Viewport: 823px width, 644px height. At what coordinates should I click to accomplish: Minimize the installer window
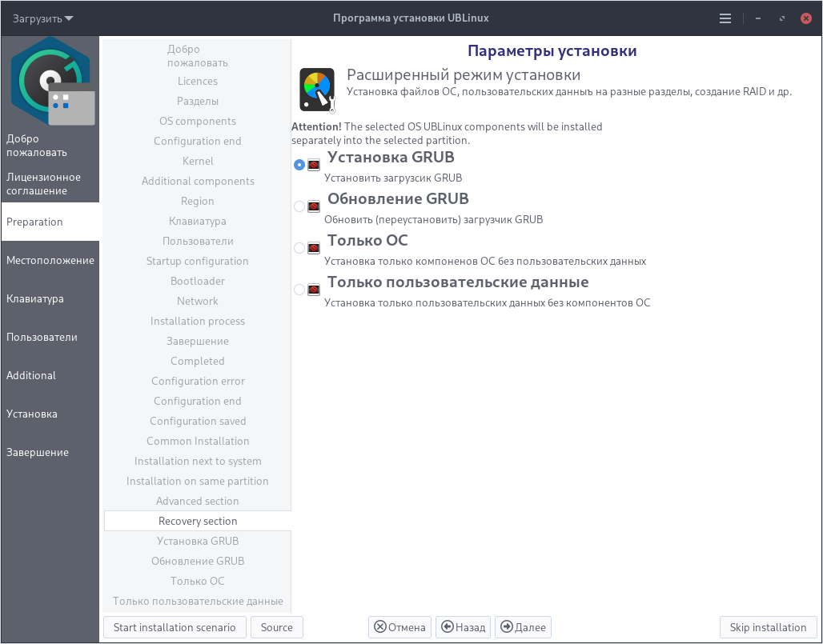[758, 18]
